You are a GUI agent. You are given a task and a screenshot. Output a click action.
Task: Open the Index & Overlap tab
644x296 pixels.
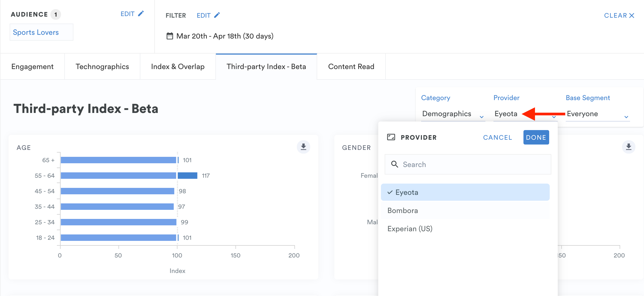[x=178, y=66]
